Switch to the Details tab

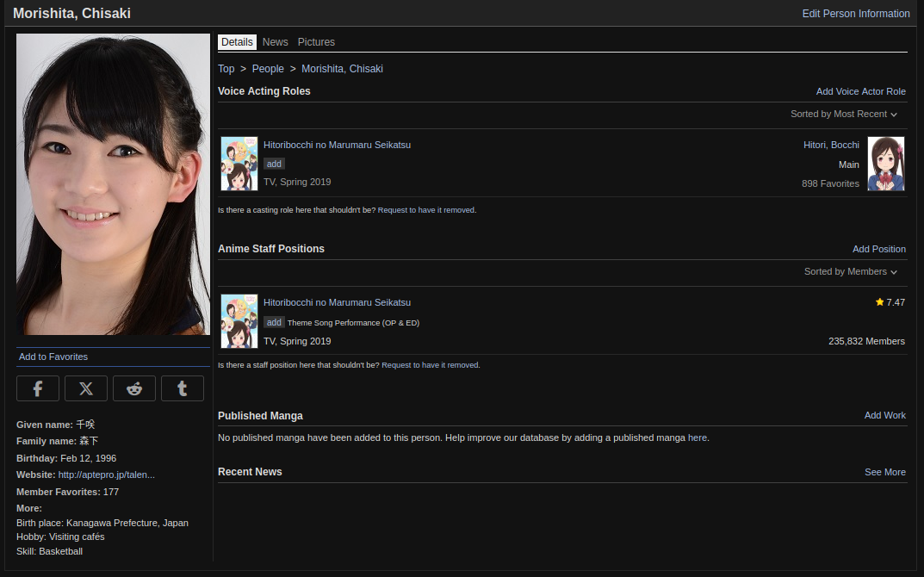click(237, 42)
